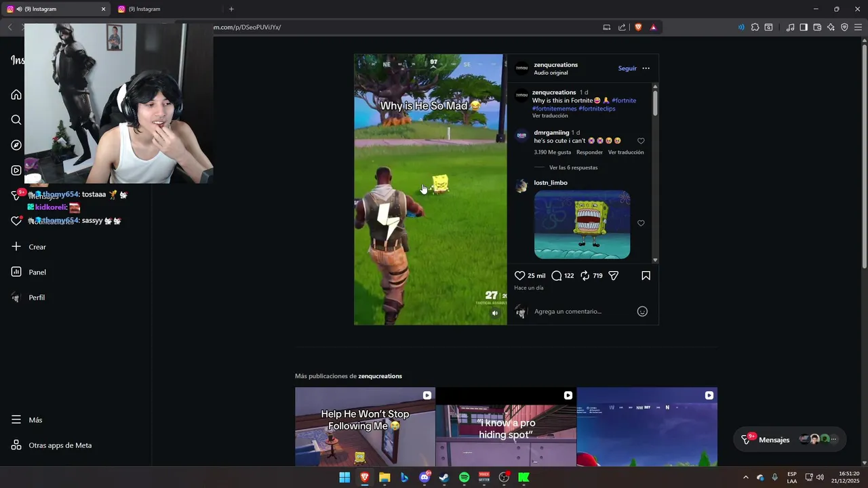
Task: Open comments via the speech bubble icon
Action: tap(556, 276)
